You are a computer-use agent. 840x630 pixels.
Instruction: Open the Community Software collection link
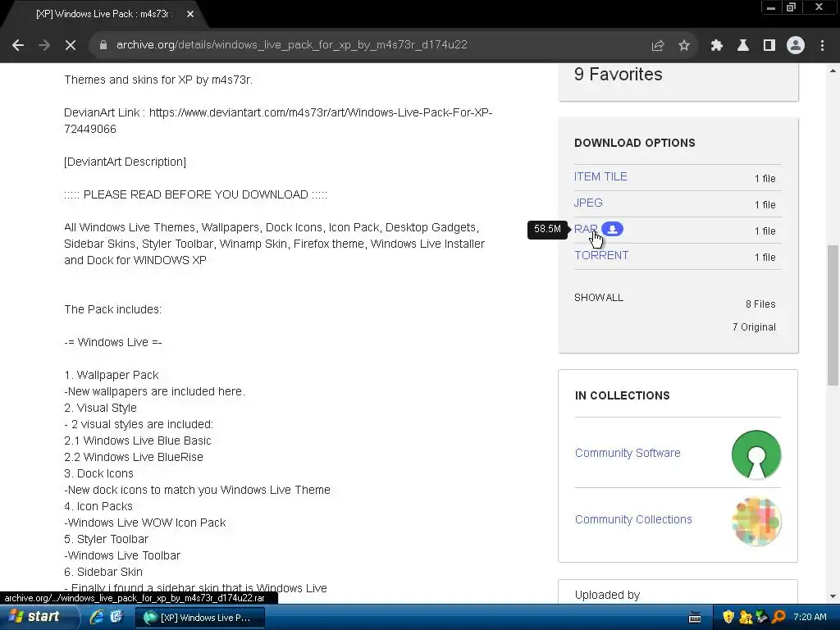pyautogui.click(x=628, y=453)
